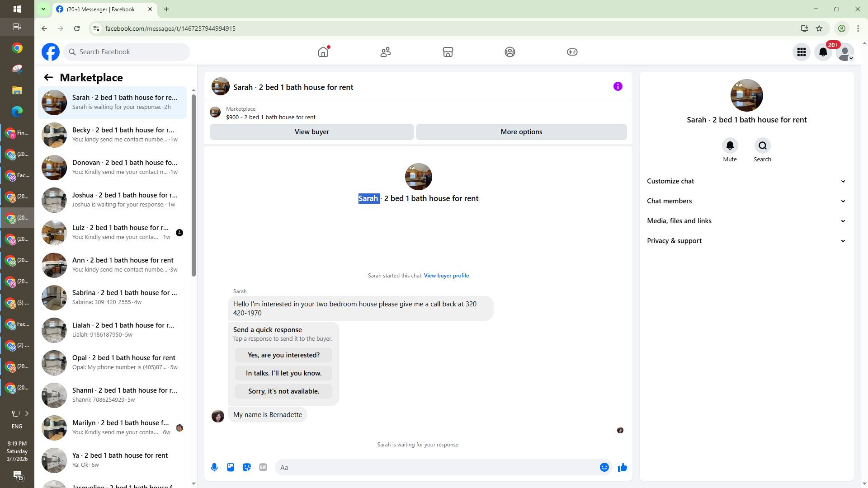868x488 pixels.
Task: Click the Facebook logo
Action: click(51, 52)
